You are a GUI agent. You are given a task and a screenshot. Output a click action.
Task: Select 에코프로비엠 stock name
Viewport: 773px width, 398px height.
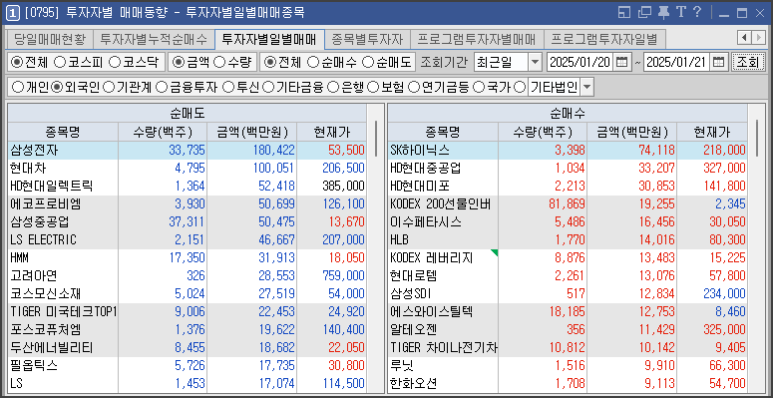point(45,204)
